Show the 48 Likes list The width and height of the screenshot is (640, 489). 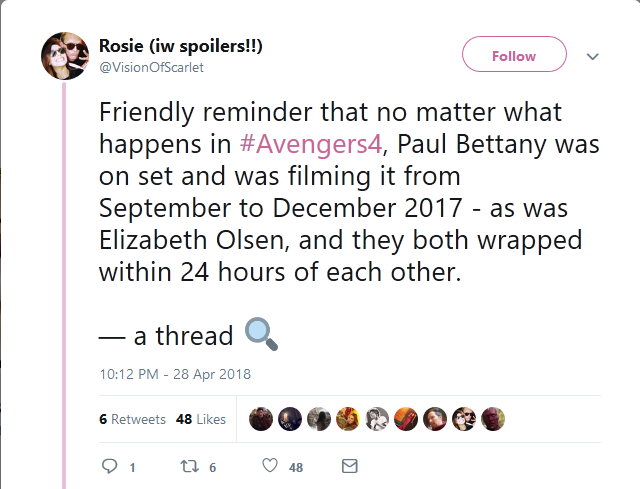[200, 419]
